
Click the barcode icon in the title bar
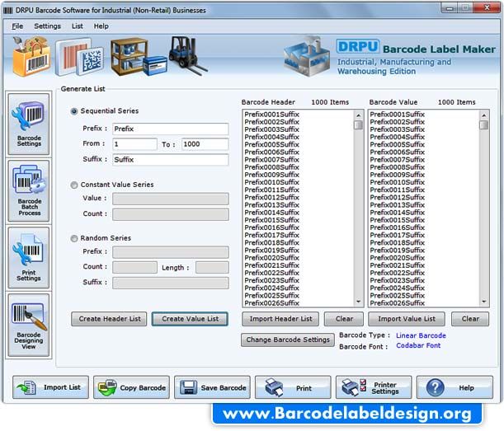pos(8,10)
